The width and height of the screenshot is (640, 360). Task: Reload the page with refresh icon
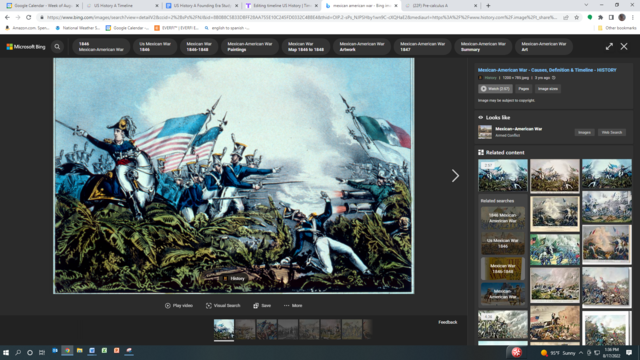click(x=29, y=18)
